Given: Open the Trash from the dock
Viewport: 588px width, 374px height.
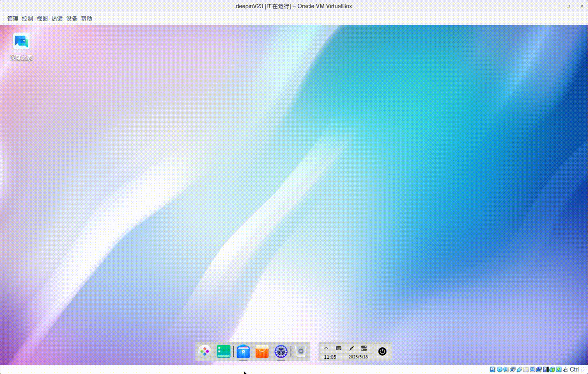Looking at the screenshot, I should click(301, 351).
